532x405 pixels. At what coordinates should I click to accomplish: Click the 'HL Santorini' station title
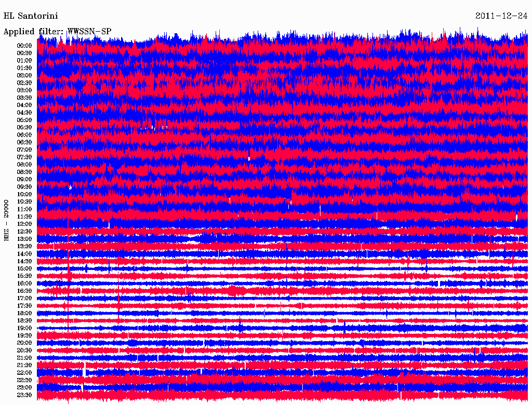(31, 16)
